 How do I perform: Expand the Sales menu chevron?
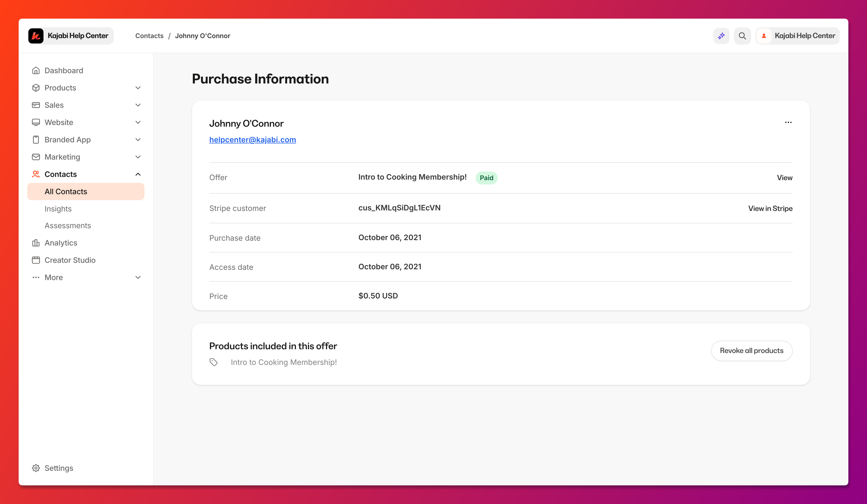(138, 105)
